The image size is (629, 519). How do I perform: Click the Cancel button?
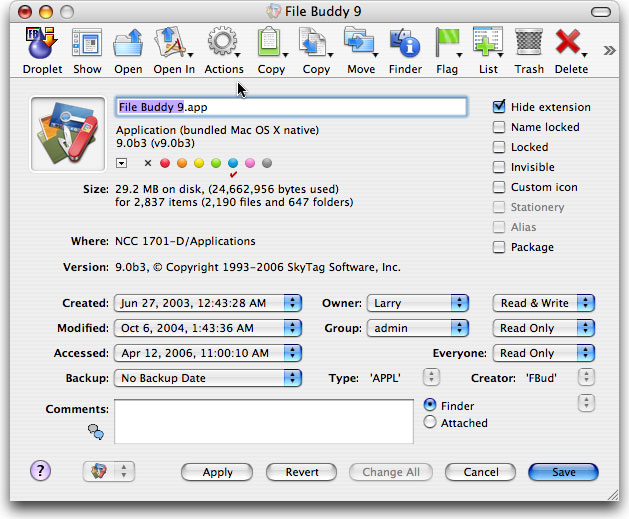(480, 472)
